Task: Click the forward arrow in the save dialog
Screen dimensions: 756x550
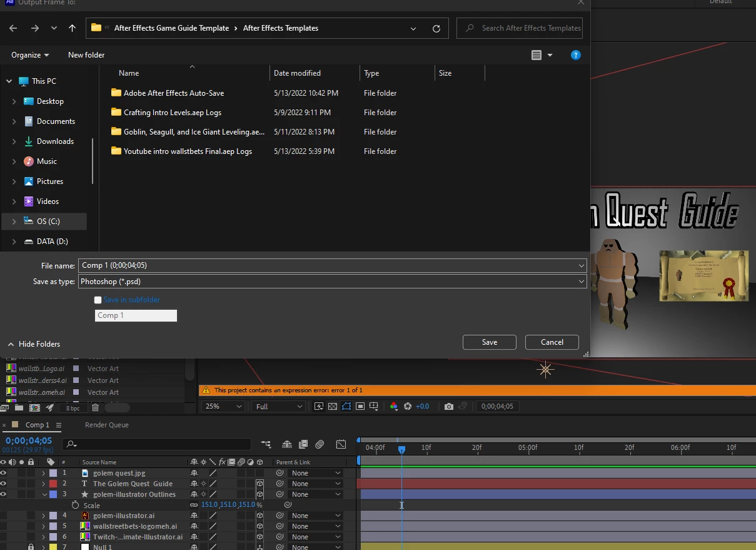Action: coord(35,28)
